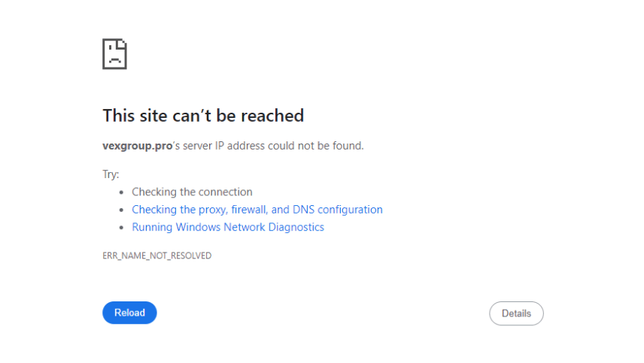Click the folded corner of the sad page icon
Viewport: 644px width, 363px height.
[x=123, y=43]
